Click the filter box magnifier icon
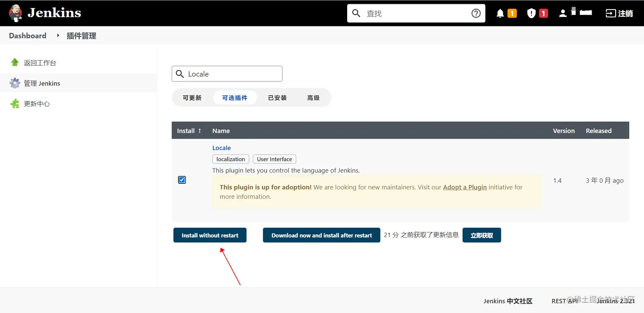Viewport: 644px width, 313px height. click(180, 74)
